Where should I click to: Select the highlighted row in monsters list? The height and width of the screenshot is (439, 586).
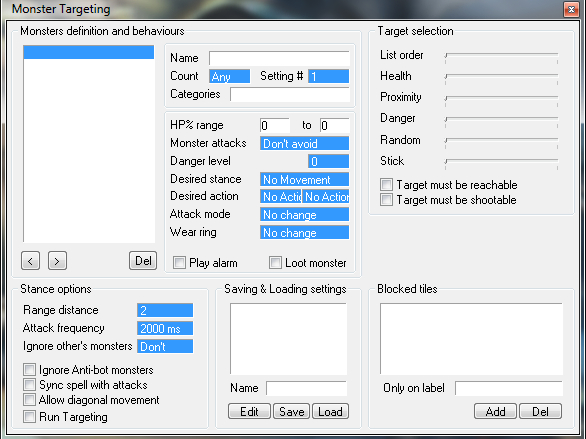pyautogui.click(x=89, y=52)
